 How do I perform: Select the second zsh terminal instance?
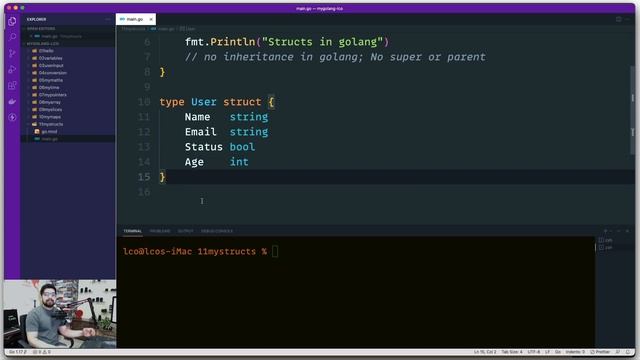click(x=606, y=247)
